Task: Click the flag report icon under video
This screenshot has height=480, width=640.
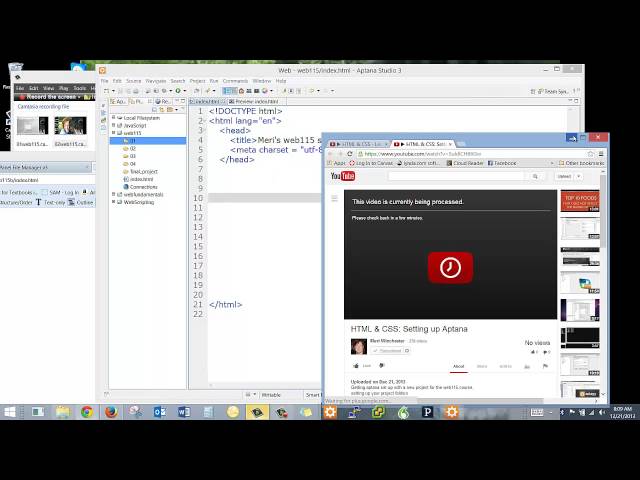Action: point(545,366)
